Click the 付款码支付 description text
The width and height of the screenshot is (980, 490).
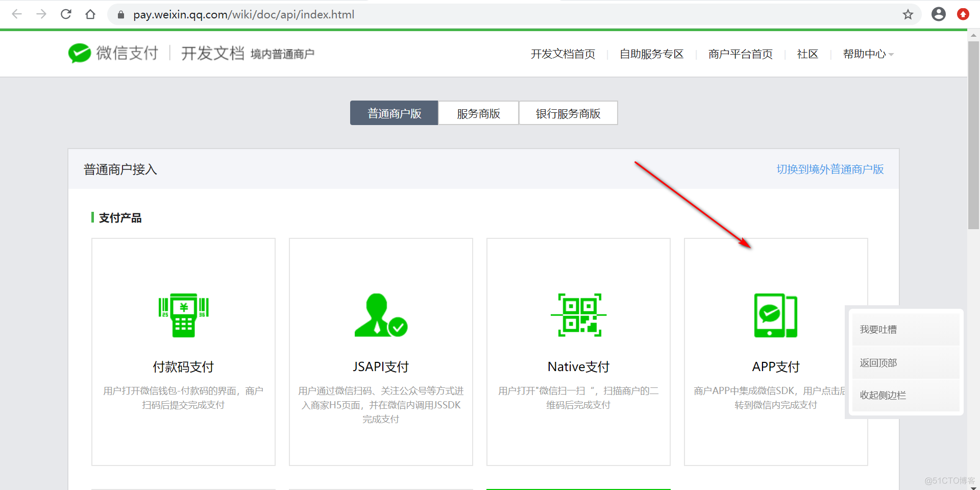pyautogui.click(x=183, y=398)
